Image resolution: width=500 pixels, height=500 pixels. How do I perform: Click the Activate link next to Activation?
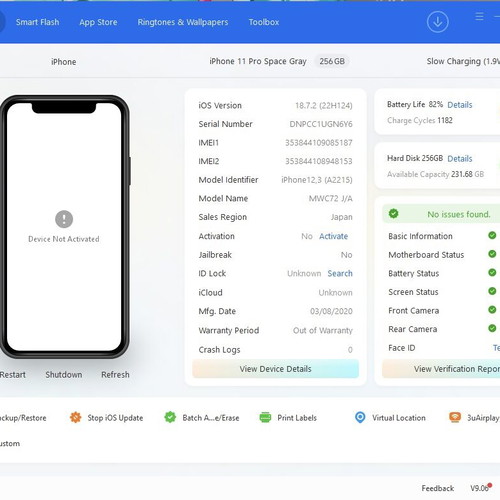[x=333, y=236]
